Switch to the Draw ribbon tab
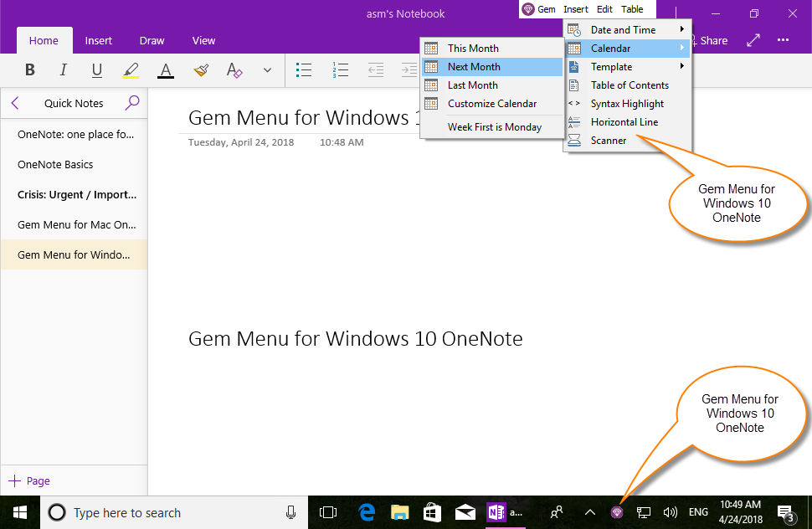Image resolution: width=812 pixels, height=529 pixels. 152,40
